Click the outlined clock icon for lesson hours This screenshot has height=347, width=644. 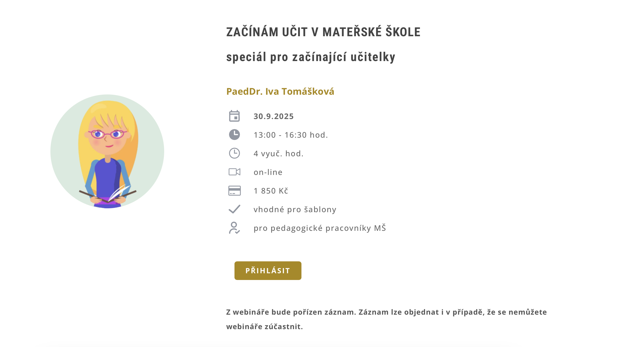click(x=234, y=153)
